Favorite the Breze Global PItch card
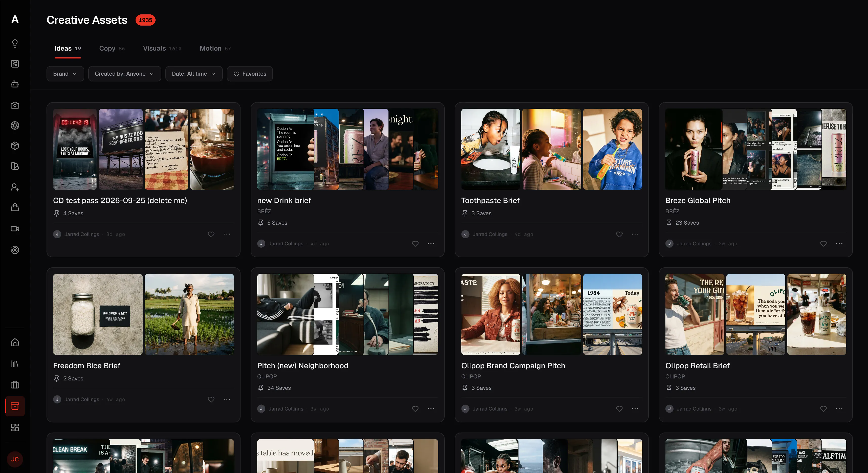 823,244
